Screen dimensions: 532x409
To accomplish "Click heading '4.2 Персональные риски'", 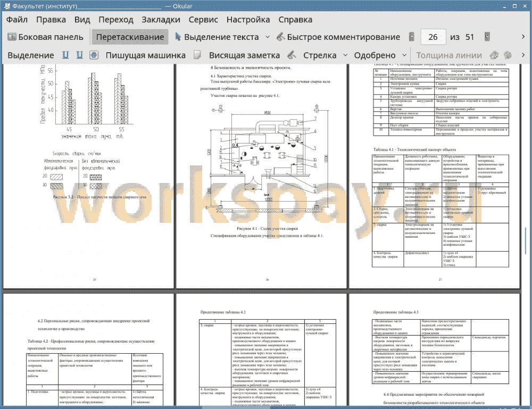I will [94, 324].
